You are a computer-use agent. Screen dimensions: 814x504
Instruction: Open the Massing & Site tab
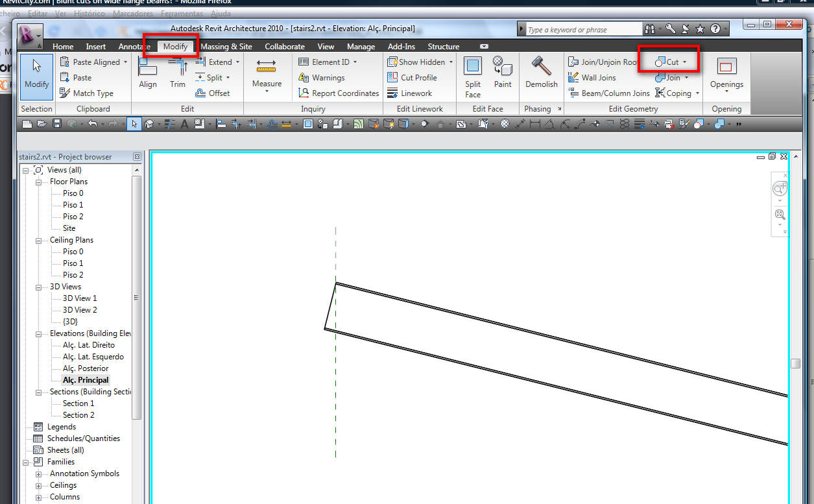point(226,47)
